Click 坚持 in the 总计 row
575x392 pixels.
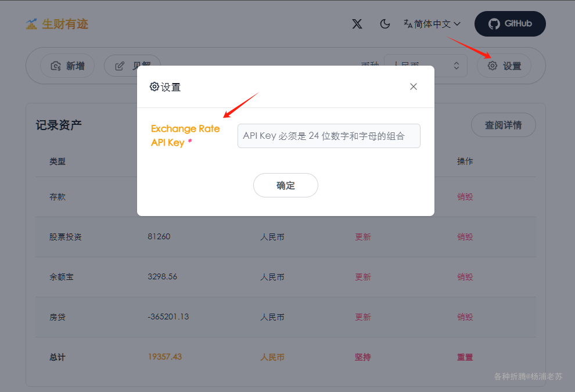coord(363,357)
